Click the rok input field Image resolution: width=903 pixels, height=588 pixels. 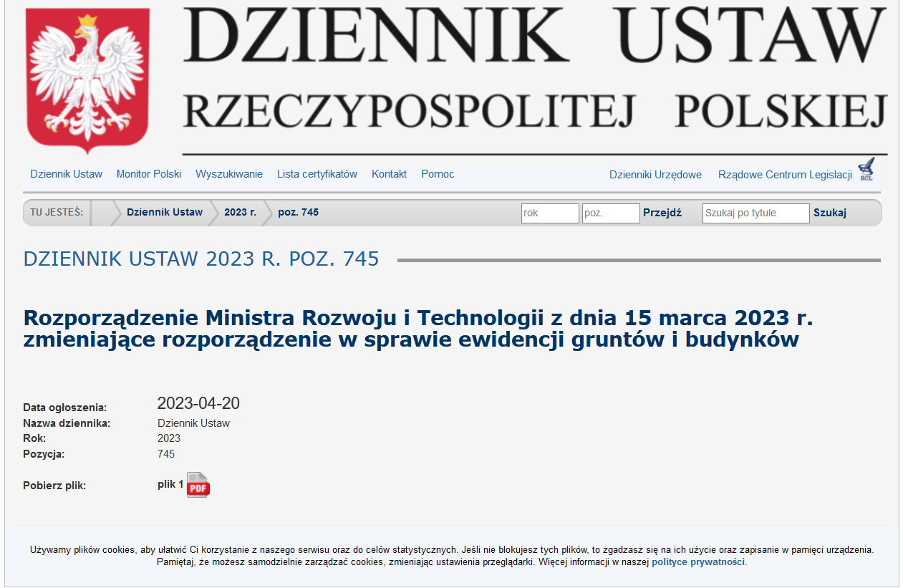point(550,213)
